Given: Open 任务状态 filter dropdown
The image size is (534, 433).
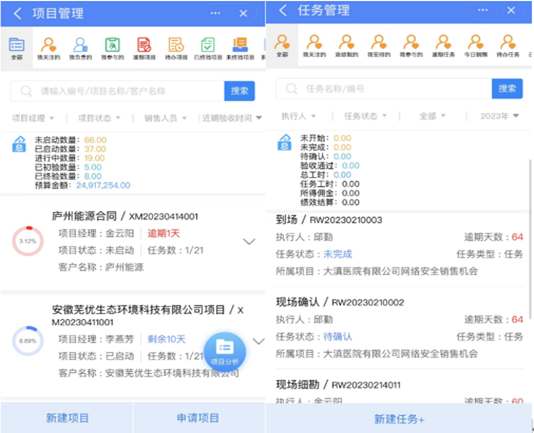Looking at the screenshot, I should point(365,116).
